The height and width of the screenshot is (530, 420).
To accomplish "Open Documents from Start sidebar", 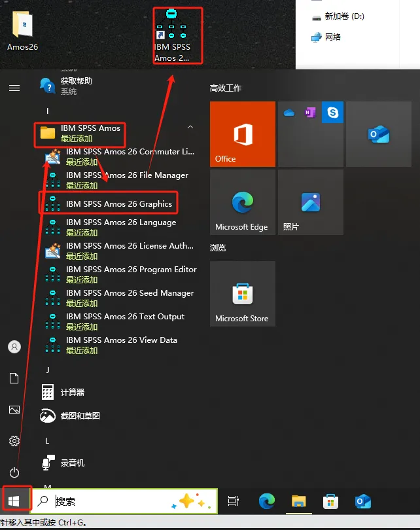I will pyautogui.click(x=14, y=378).
